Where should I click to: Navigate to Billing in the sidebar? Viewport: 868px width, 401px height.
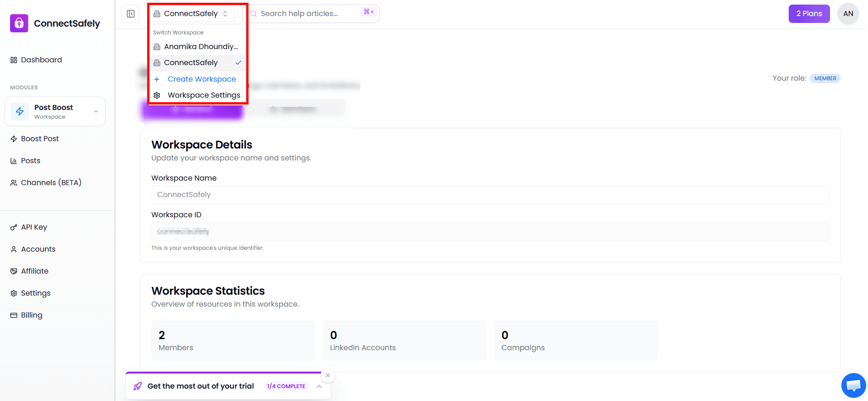(x=31, y=315)
